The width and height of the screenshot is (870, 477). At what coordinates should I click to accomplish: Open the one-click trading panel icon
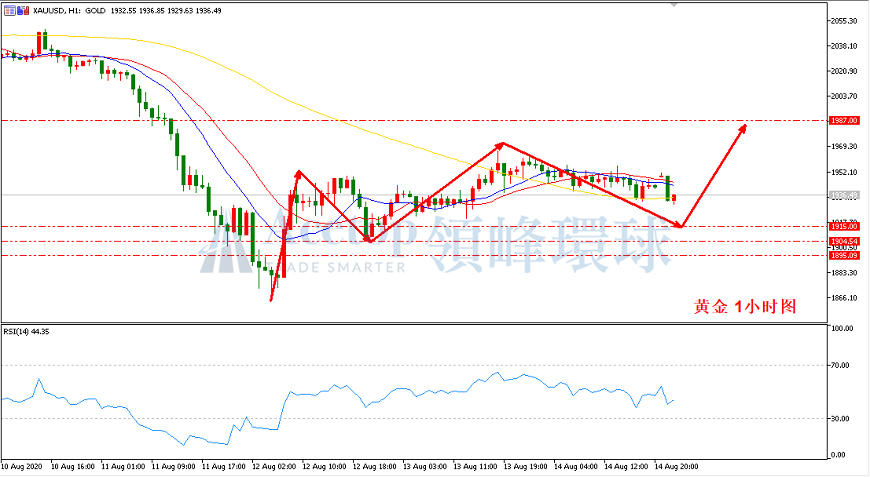click(9, 10)
